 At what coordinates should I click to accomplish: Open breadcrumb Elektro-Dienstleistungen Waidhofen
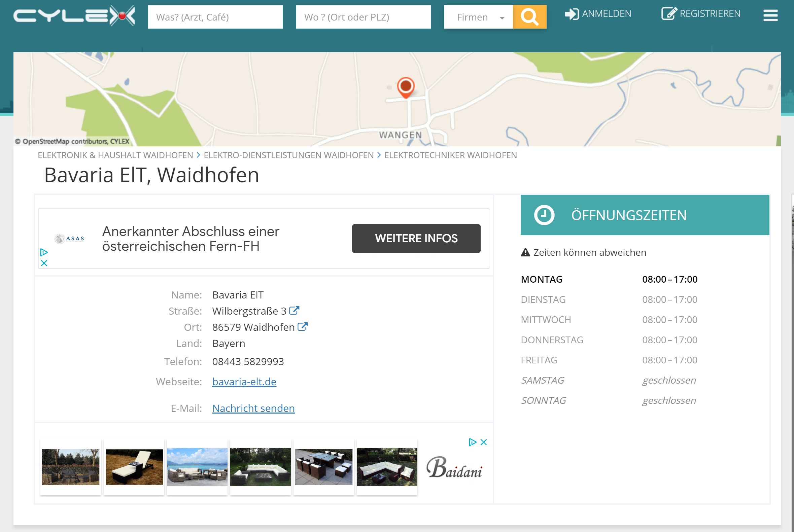[289, 155]
